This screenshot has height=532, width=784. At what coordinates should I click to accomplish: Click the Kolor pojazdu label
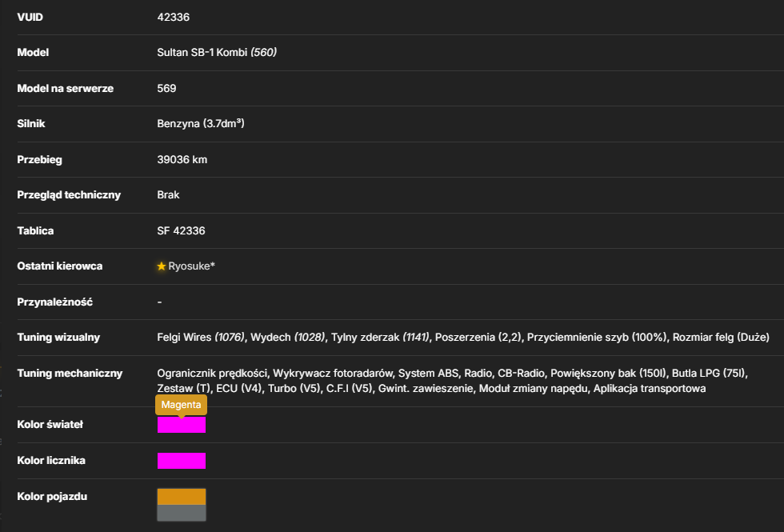pos(52,497)
